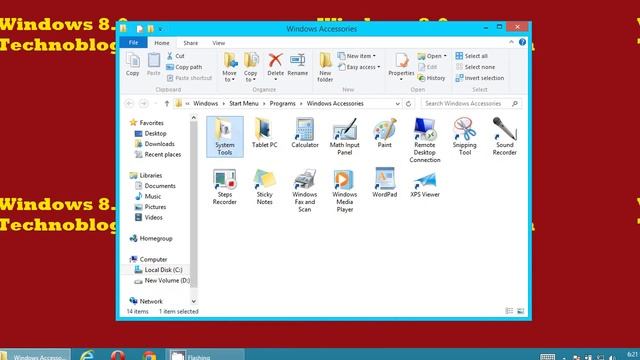Go up one folder level arrow
The height and width of the screenshot is (360, 640).
point(167,104)
